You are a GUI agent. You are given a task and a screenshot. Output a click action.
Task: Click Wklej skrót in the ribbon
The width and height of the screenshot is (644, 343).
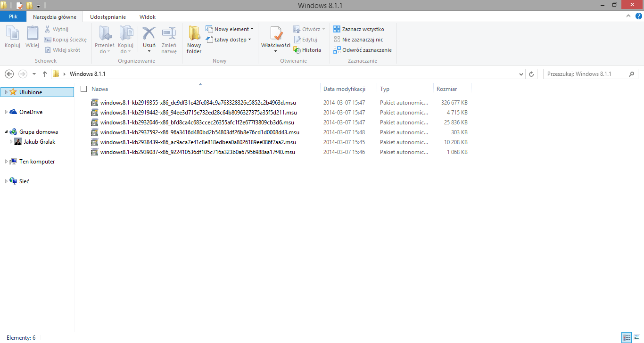click(x=63, y=50)
